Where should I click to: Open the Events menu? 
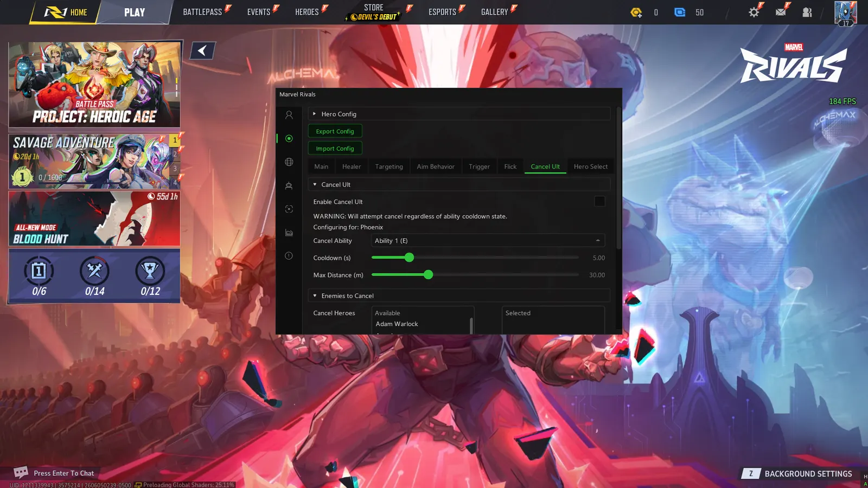[x=259, y=12]
